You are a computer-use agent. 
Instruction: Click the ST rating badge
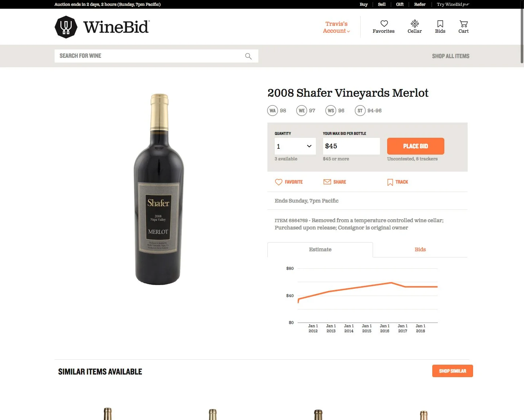click(x=360, y=111)
